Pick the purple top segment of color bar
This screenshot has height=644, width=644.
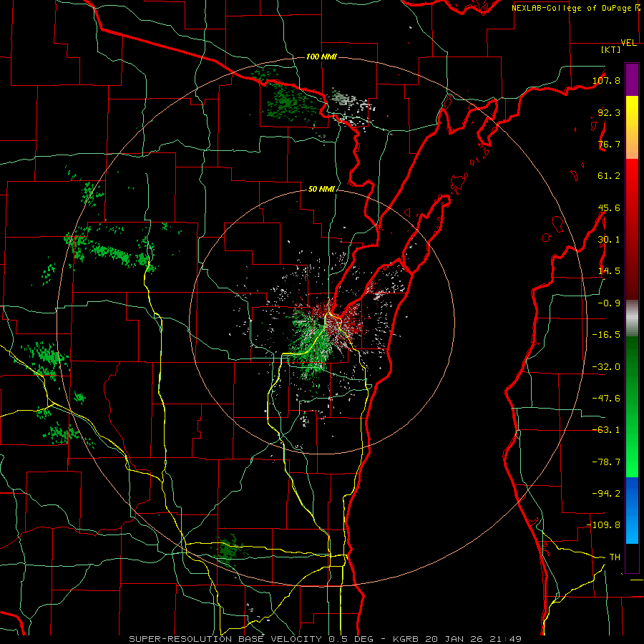(632, 79)
